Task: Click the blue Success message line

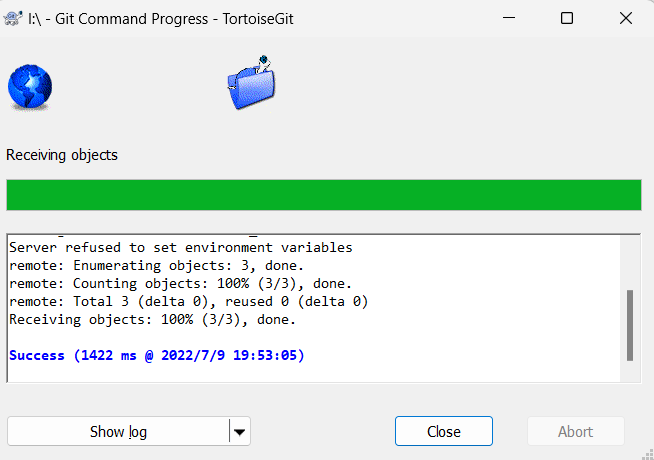Action: (x=156, y=355)
